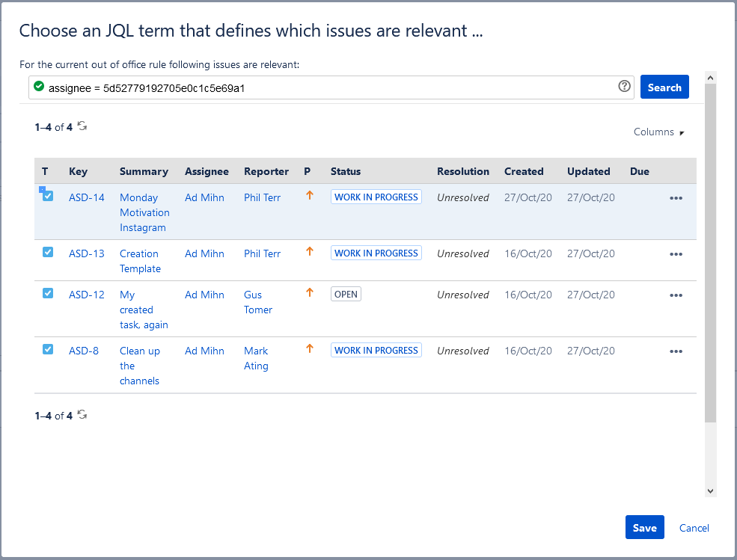The height and width of the screenshot is (560, 737).
Task: Click the priority arrow icon for ASD-8
Action: (x=309, y=348)
